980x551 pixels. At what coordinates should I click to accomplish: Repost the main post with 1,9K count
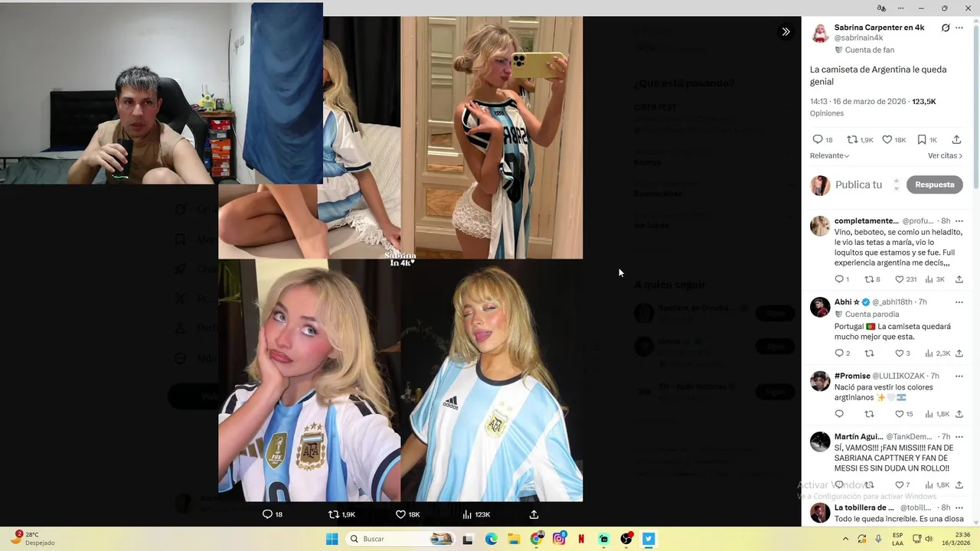pyautogui.click(x=860, y=139)
